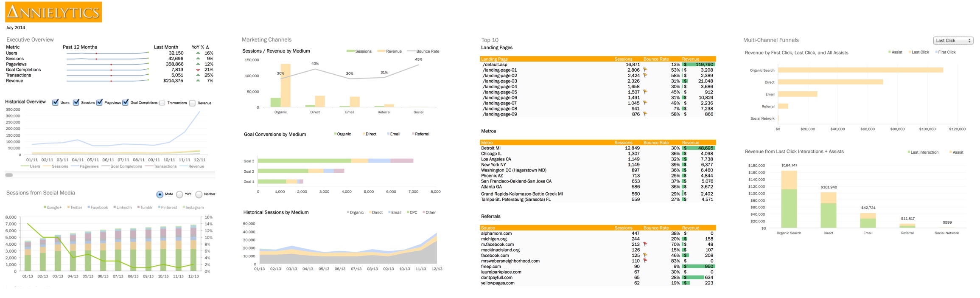Click the green revenue bar for freep.com
The image size is (980, 298).
click(698, 267)
